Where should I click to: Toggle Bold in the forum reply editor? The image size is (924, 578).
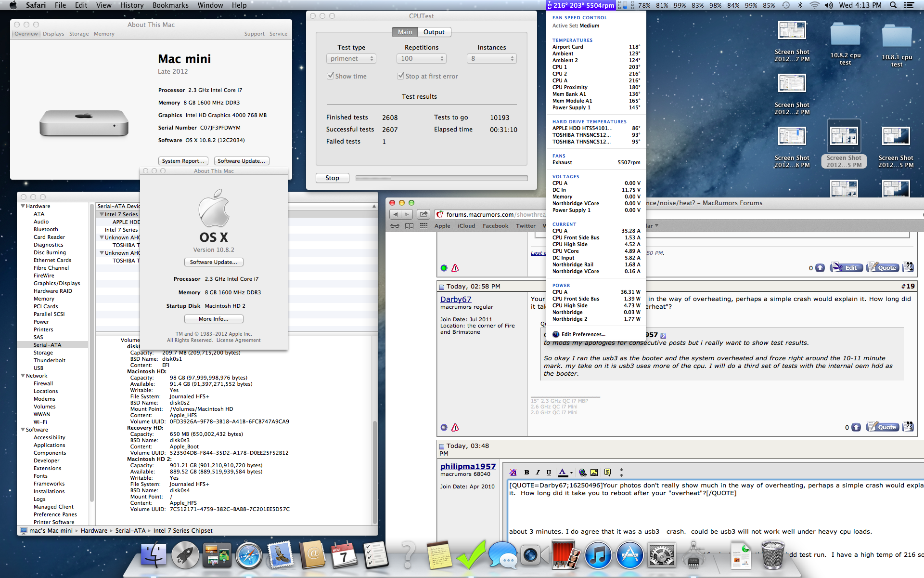526,473
